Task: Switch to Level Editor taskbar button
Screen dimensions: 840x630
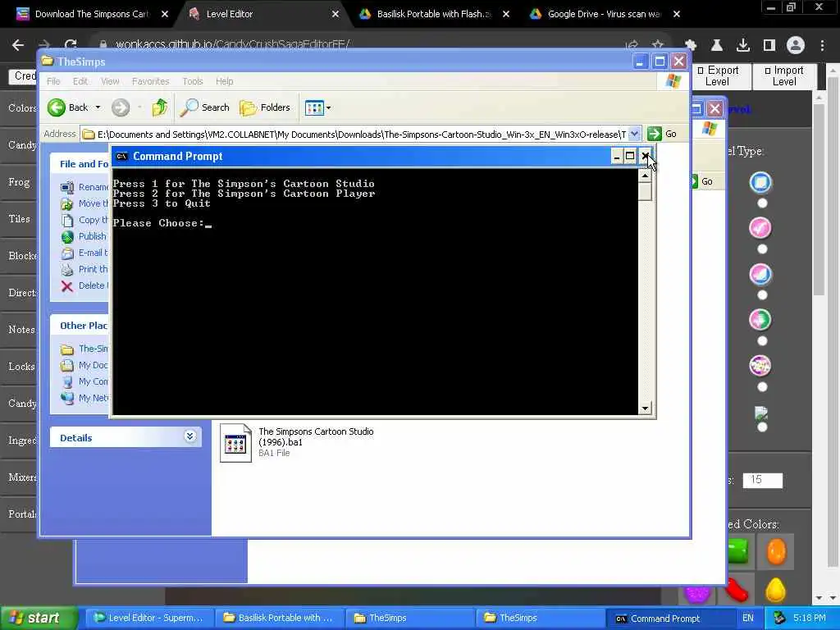Action: 149,619
